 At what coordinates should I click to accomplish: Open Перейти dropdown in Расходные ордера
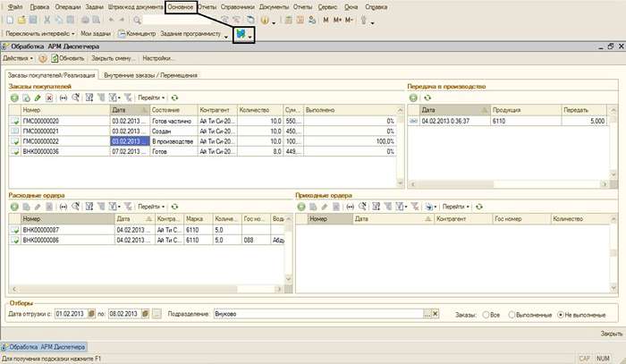(x=151, y=207)
